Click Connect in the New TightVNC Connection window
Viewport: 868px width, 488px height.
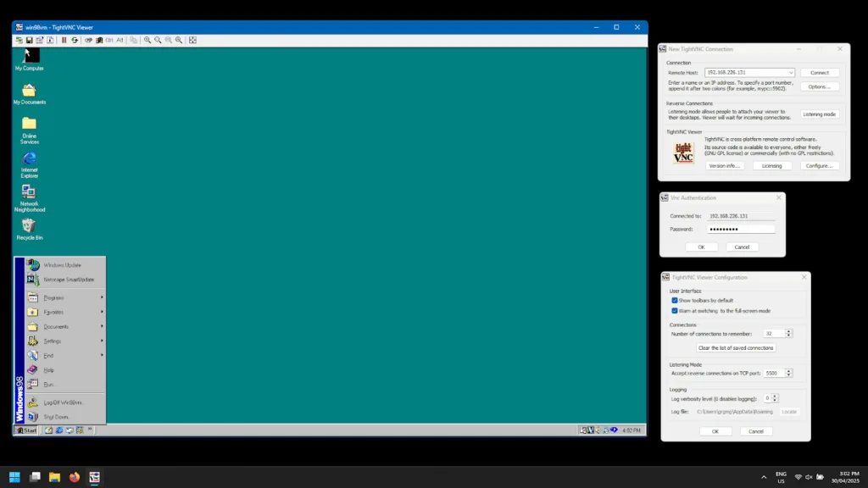click(x=820, y=73)
